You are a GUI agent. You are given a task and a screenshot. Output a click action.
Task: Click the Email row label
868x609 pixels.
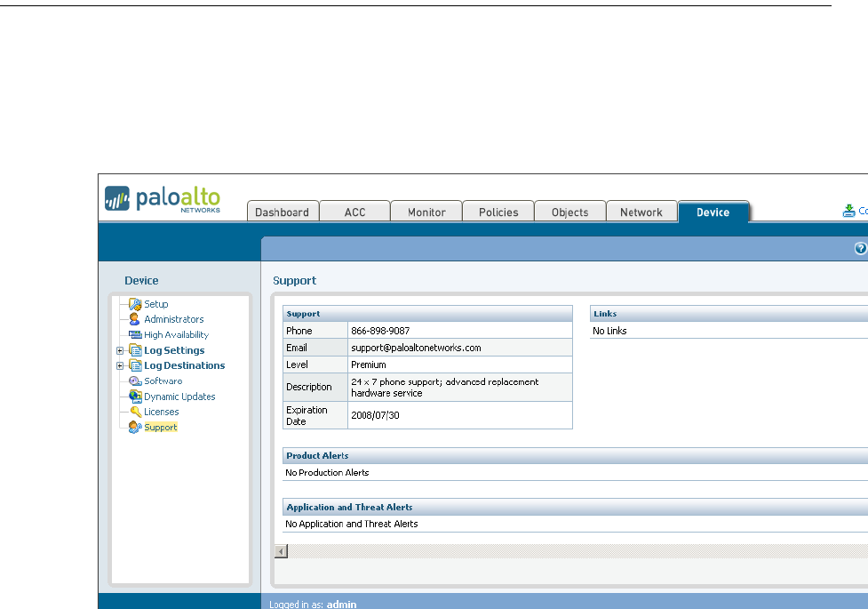297,348
